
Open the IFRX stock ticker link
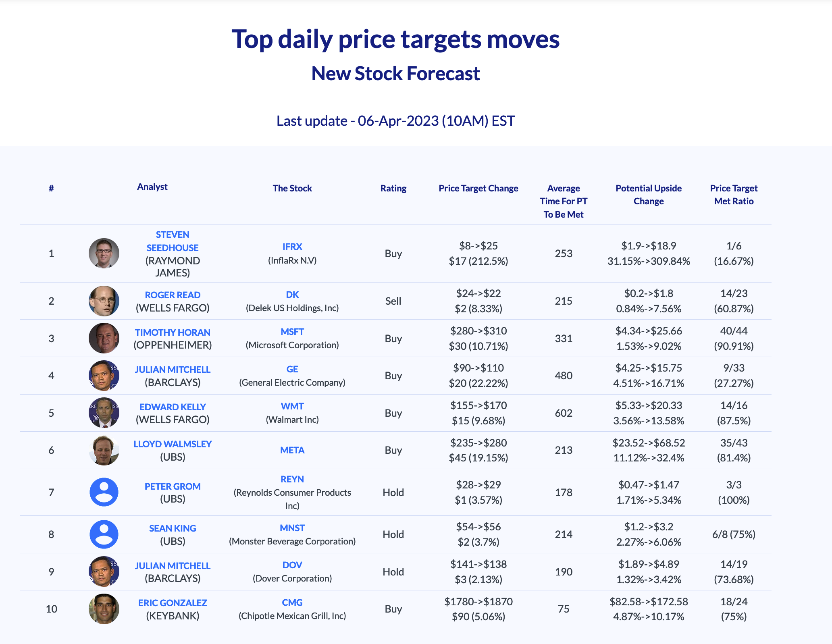pyautogui.click(x=292, y=247)
